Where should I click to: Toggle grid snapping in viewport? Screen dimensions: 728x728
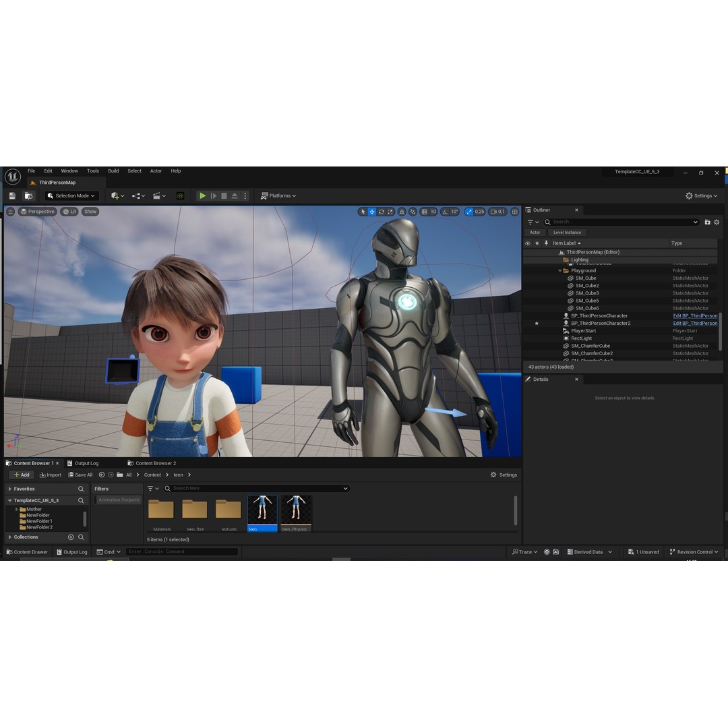coord(425,212)
